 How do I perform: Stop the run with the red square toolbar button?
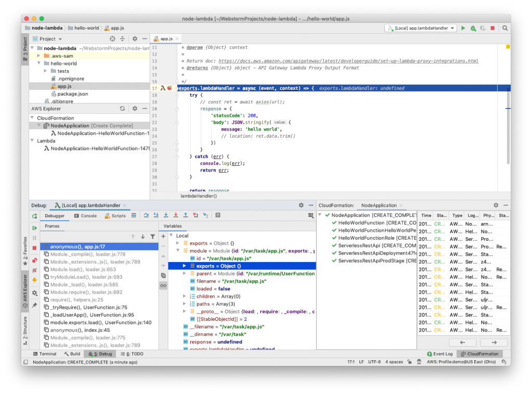point(493,28)
